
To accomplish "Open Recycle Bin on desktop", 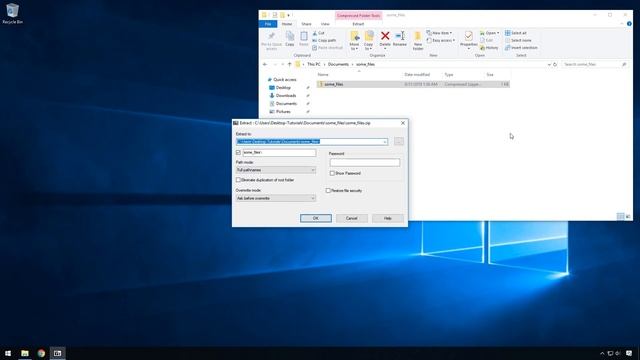I will pyautogui.click(x=12, y=13).
